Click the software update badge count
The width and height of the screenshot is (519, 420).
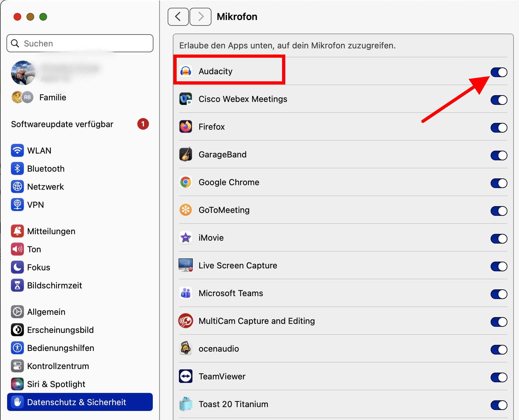pos(143,124)
